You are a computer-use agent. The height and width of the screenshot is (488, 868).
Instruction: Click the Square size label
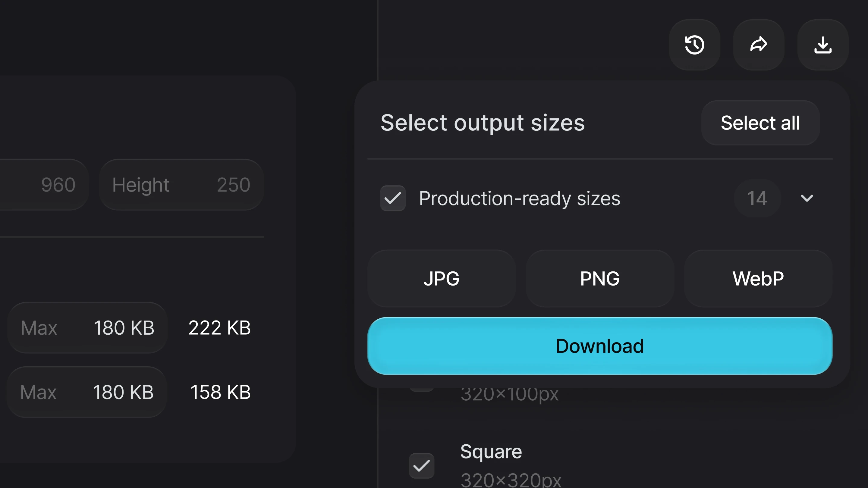[491, 451]
